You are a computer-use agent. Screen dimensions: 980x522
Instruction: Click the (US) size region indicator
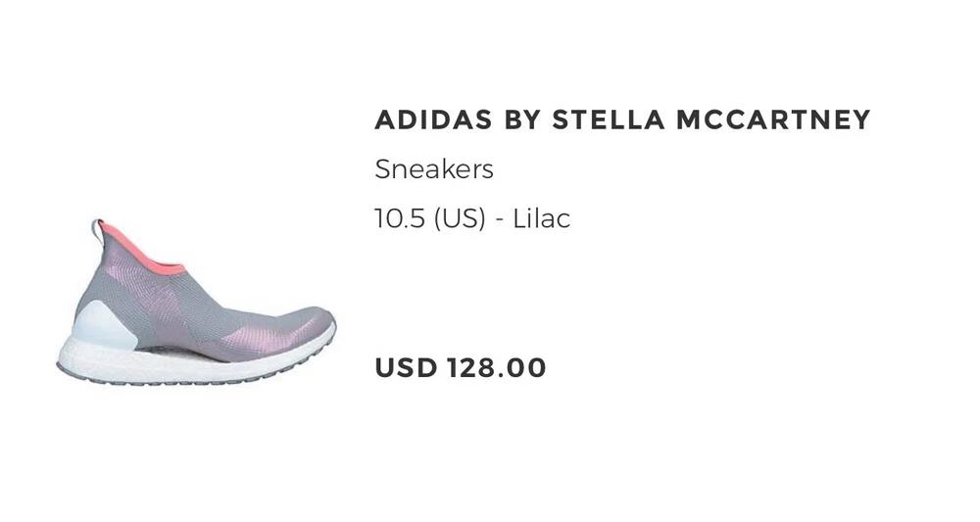[460, 218]
